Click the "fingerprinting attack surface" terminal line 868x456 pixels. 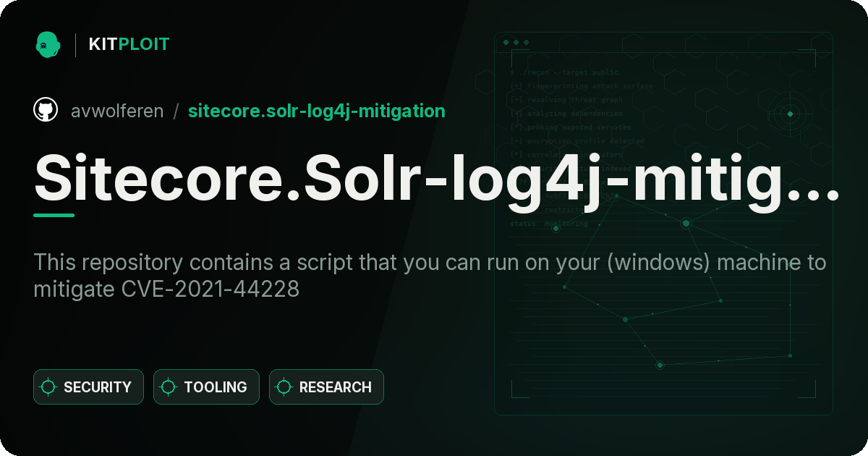point(581,85)
